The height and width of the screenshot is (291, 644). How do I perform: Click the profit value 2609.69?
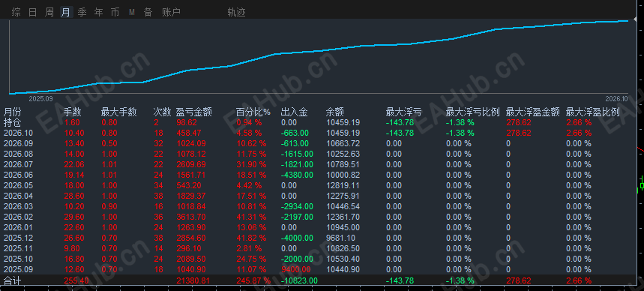[x=190, y=164]
